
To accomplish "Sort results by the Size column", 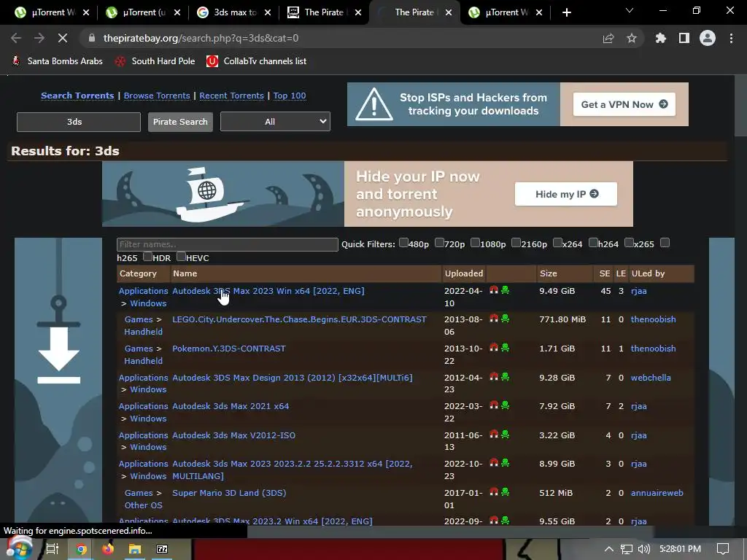I will tap(549, 273).
